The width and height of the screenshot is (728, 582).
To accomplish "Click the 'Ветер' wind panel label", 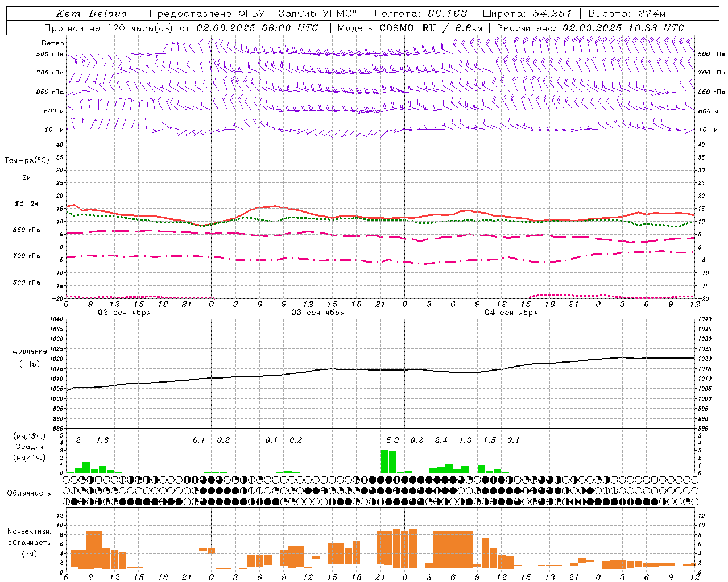I will pos(53,43).
